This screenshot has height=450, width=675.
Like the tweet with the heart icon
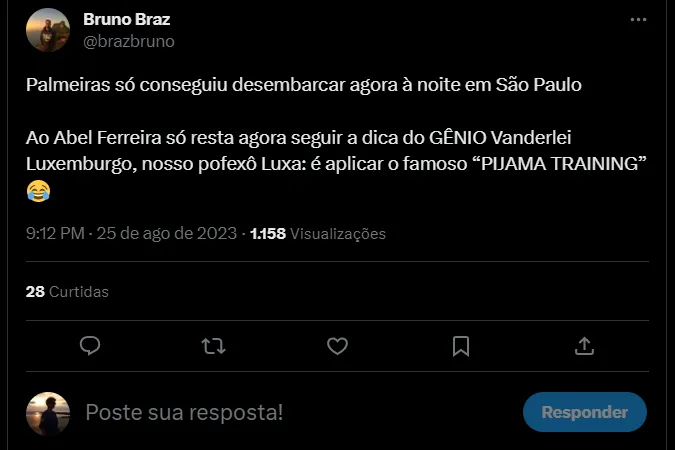coord(338,345)
